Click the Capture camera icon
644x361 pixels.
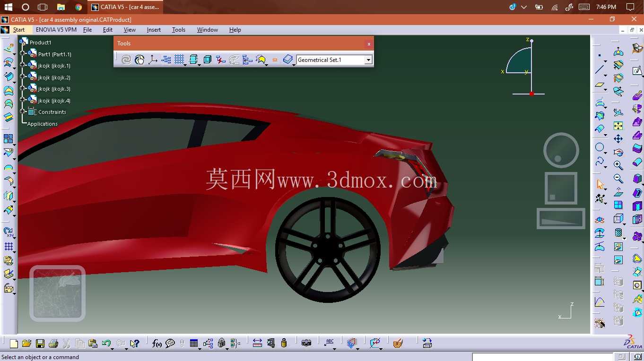306,344
